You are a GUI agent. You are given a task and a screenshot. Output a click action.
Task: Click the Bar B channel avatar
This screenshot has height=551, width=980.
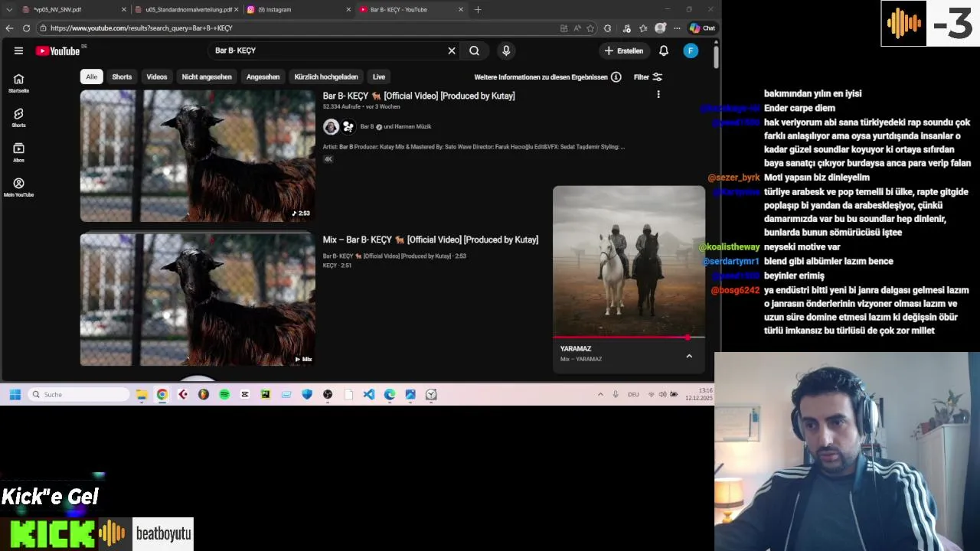pos(331,126)
